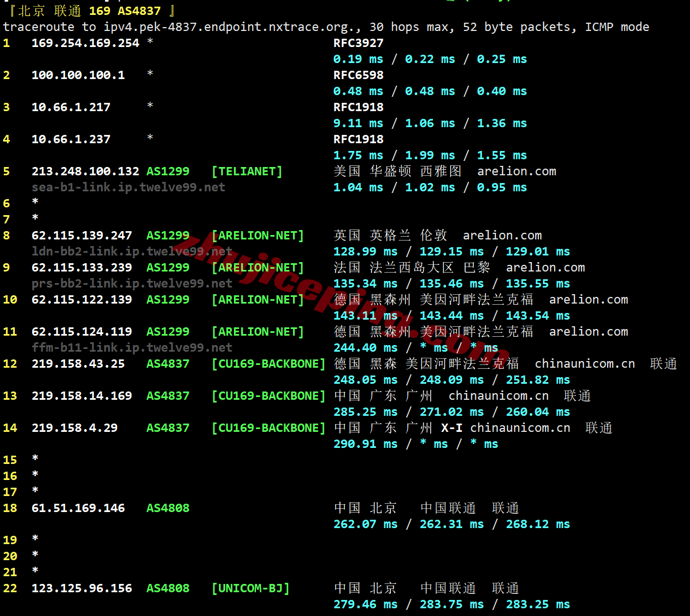Click the [UNICOM-BJ] network tag
The width and height of the screenshot is (690, 616).
(x=250, y=588)
